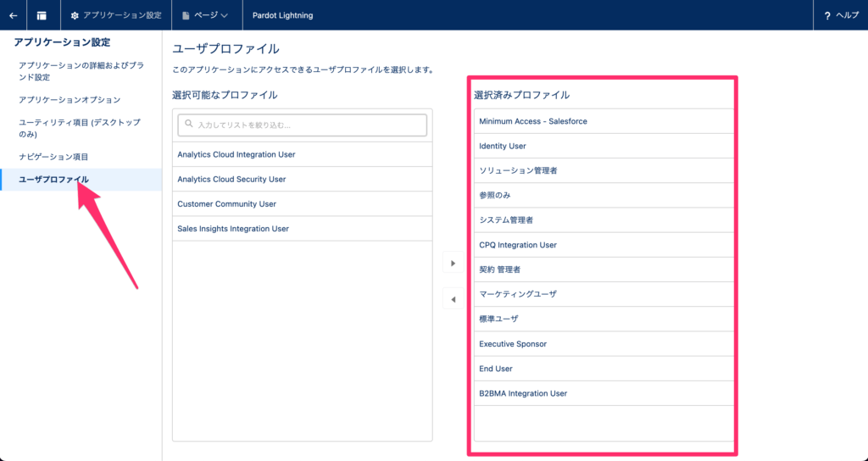Click the gear icon for application settings
The width and height of the screenshot is (868, 461).
point(75,15)
